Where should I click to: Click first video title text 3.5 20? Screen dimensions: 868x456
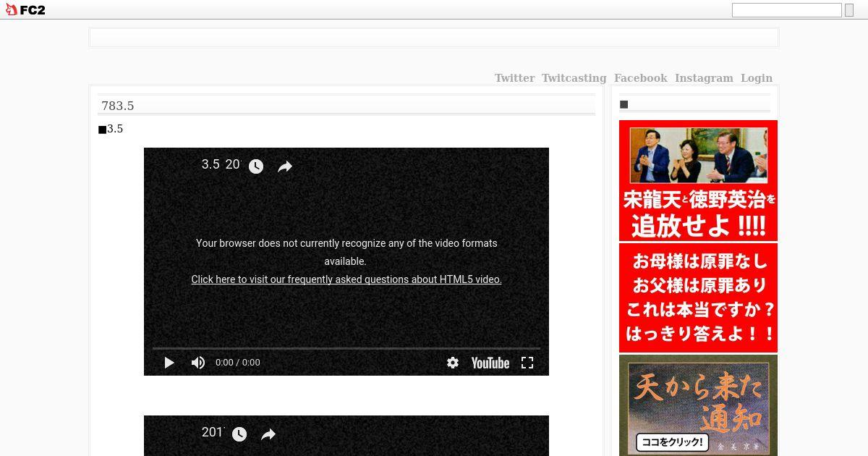pyautogui.click(x=221, y=164)
